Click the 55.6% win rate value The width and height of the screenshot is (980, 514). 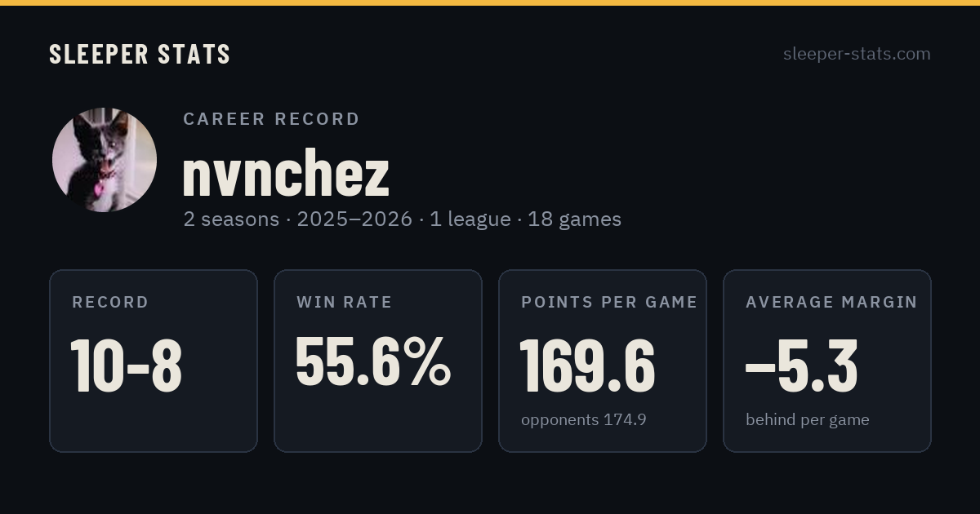(373, 362)
